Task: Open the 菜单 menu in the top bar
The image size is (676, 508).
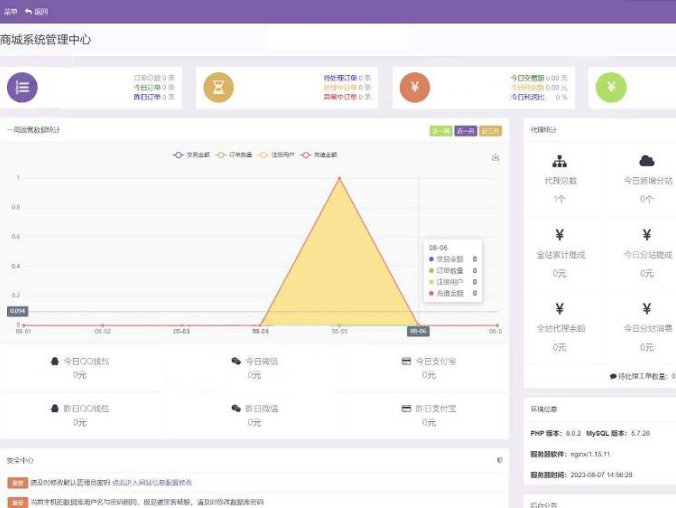Action: pos(10,12)
